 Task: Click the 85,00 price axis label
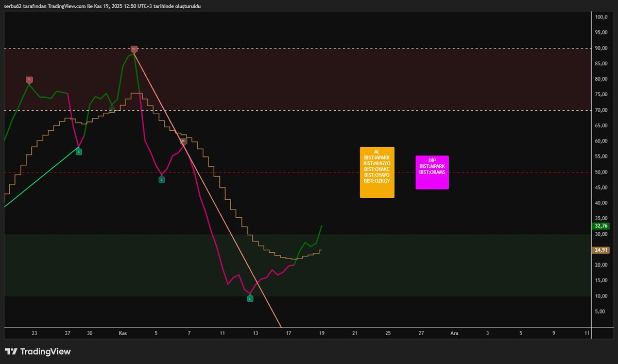pyautogui.click(x=602, y=63)
